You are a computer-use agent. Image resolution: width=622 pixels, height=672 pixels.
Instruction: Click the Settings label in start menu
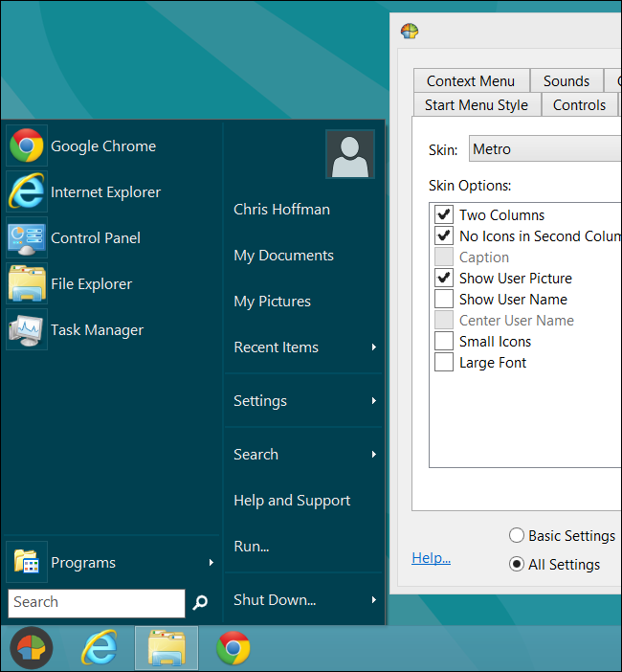tap(260, 401)
